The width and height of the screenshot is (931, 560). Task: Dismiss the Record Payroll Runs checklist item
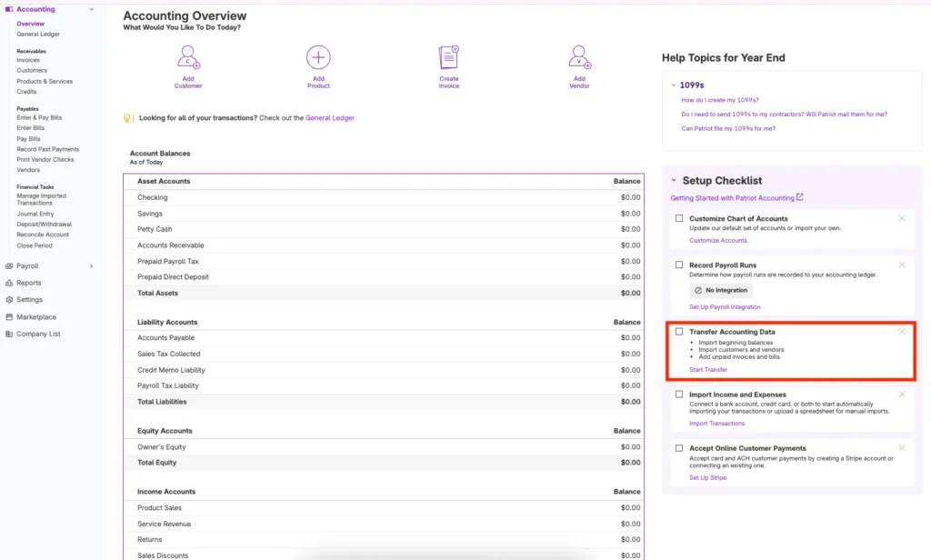click(902, 265)
